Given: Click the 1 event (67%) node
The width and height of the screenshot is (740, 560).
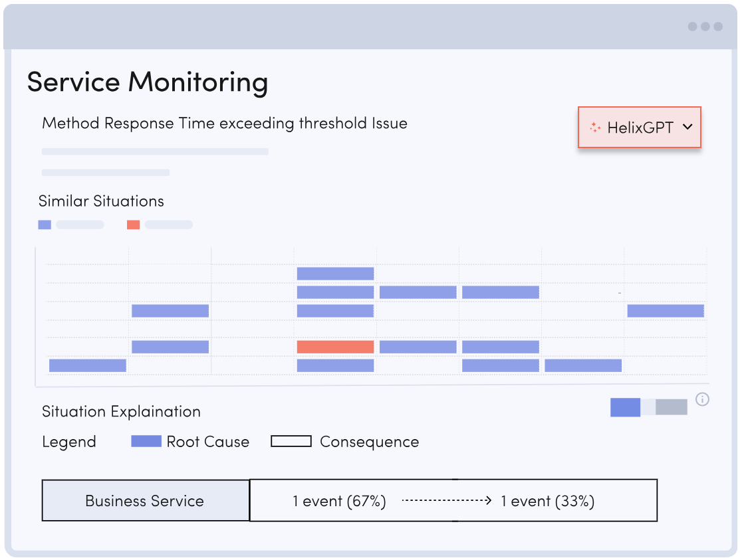Looking at the screenshot, I should 339,501.
